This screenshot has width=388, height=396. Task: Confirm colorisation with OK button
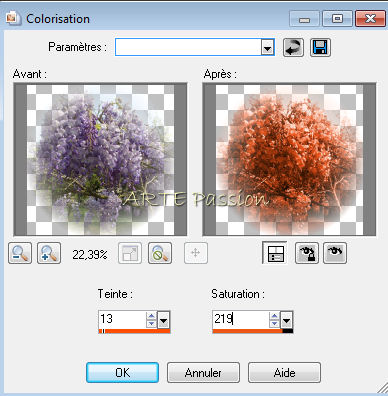122,373
